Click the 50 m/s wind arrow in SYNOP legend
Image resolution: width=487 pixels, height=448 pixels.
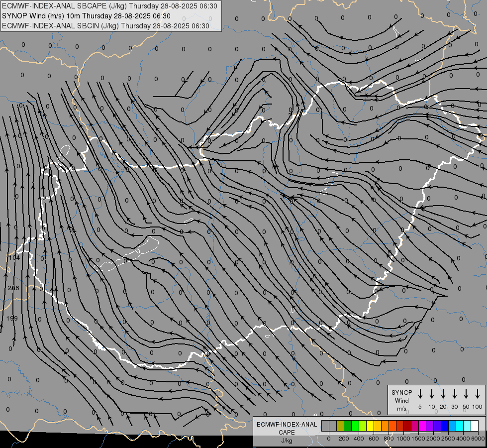(466, 393)
